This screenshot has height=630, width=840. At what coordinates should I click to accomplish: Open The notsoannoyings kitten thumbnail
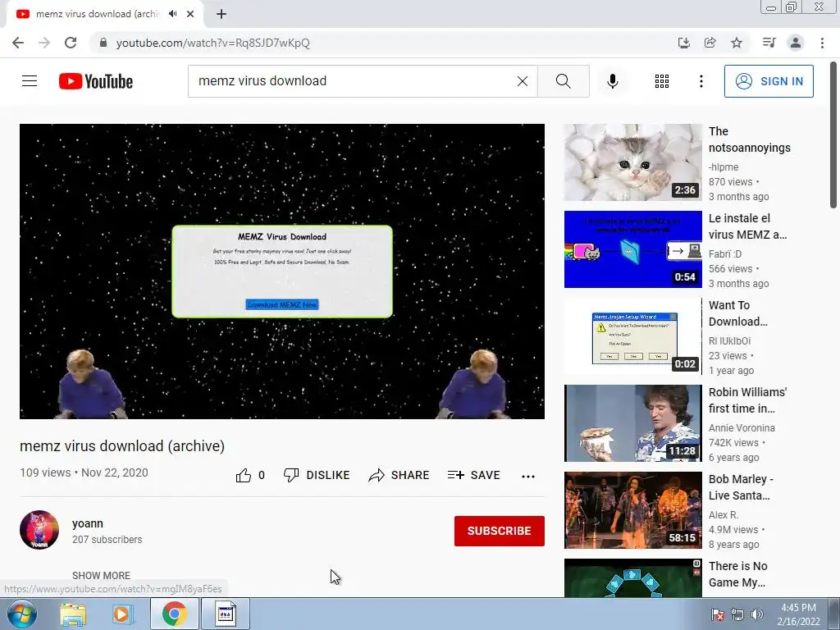pos(632,162)
